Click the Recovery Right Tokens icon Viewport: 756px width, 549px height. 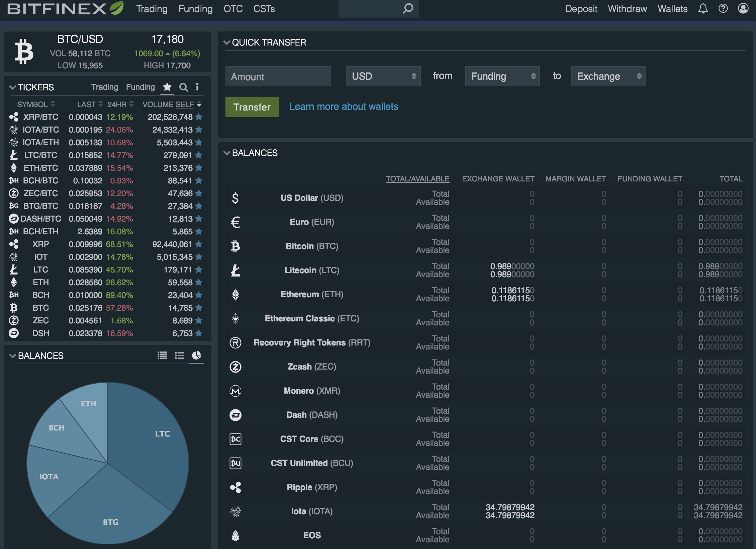coord(235,342)
